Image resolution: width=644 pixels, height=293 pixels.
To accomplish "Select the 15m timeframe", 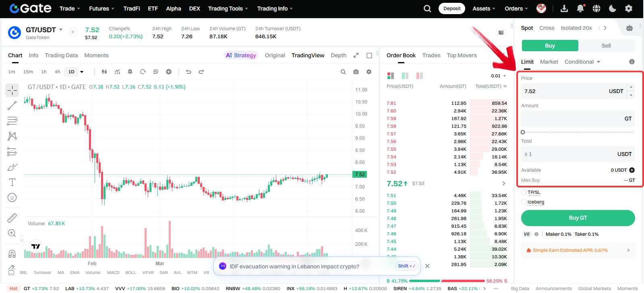I will pyautogui.click(x=28, y=72).
